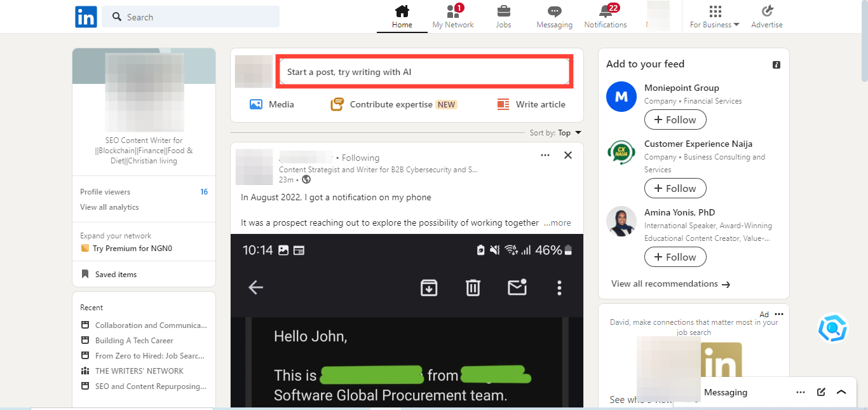Click the WRITERS' NETWORK group icon

pos(85,371)
